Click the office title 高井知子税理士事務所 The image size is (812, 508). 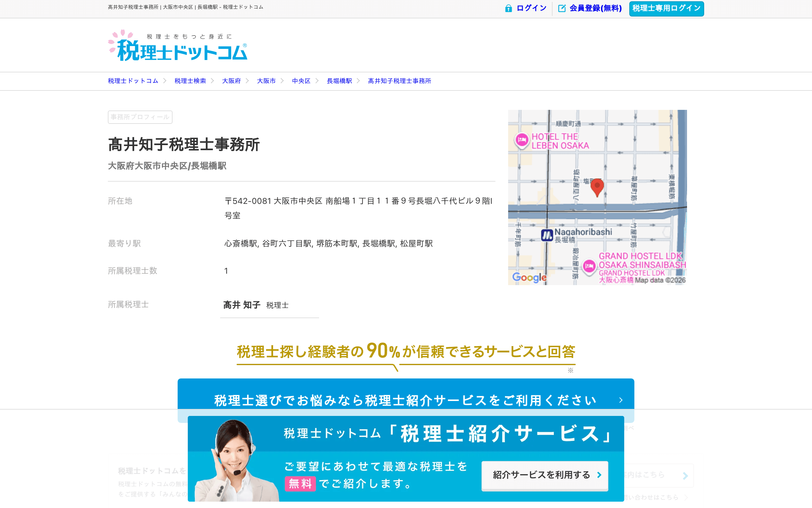pos(184,145)
